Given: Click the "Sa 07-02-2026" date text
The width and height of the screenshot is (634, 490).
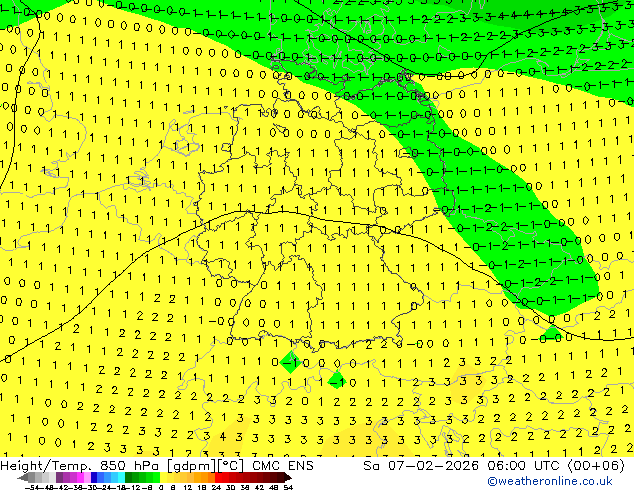Looking at the screenshot, I should [x=421, y=466].
